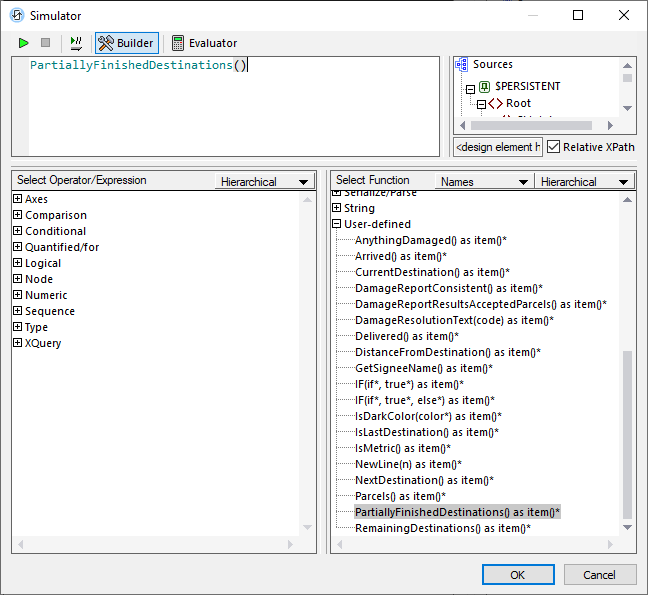Toggle the Relative XPath checkbox
This screenshot has height=595, width=648.
[554, 147]
